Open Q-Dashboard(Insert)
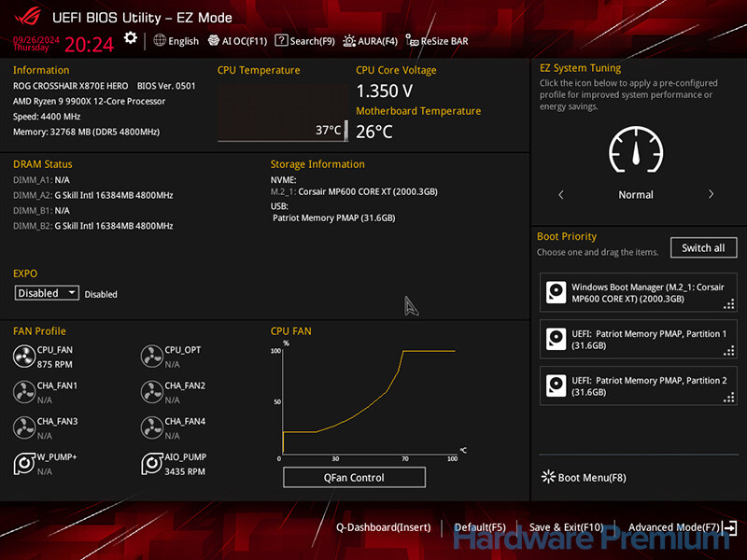 click(384, 527)
